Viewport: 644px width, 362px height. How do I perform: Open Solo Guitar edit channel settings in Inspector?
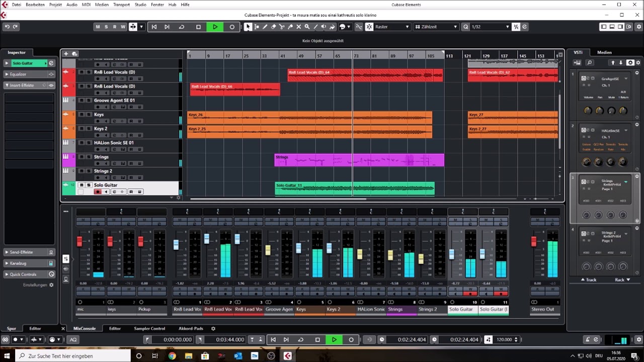point(51,63)
